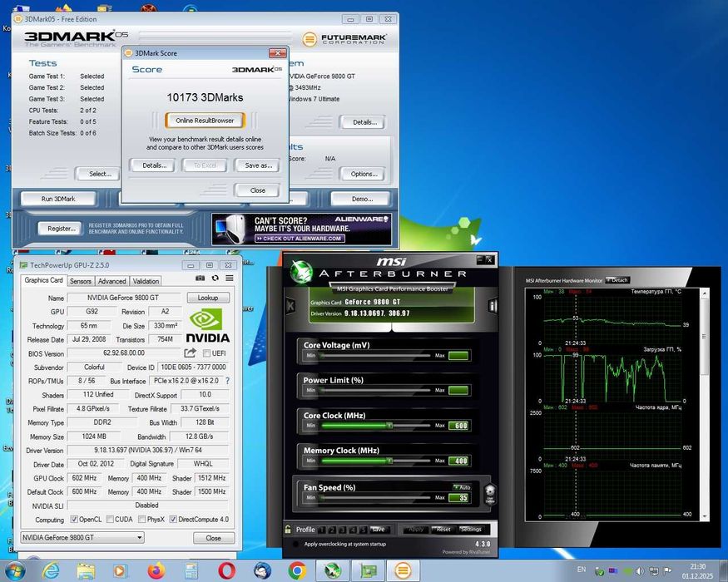
Task: Launch Internet Explorer from taskbar
Action: point(50,570)
